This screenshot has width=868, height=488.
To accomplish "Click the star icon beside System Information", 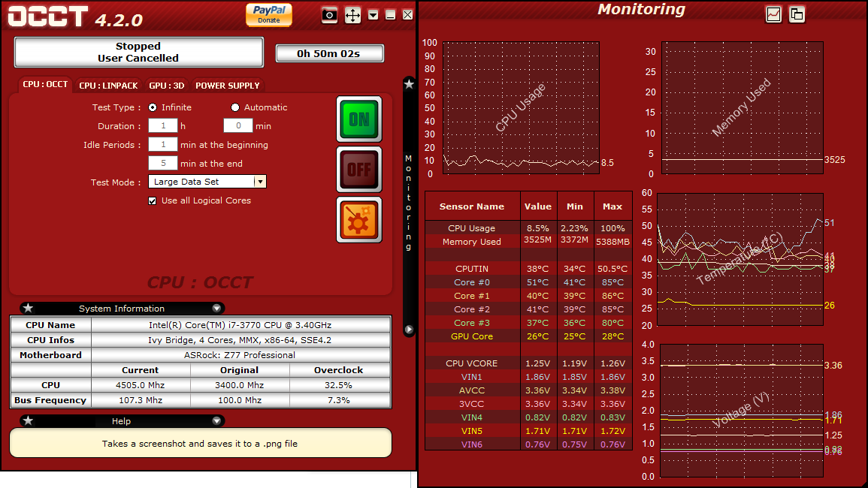I will pos(28,308).
